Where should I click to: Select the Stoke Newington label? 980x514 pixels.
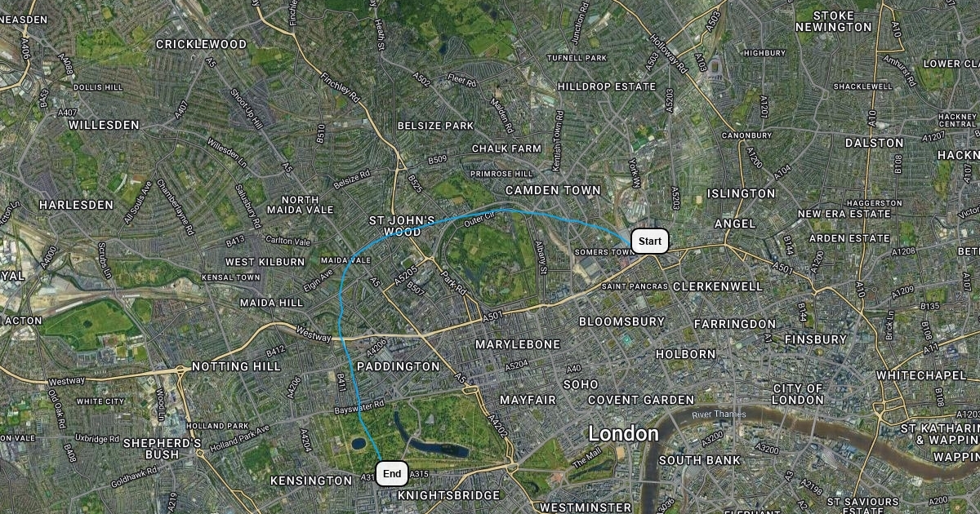(834, 21)
